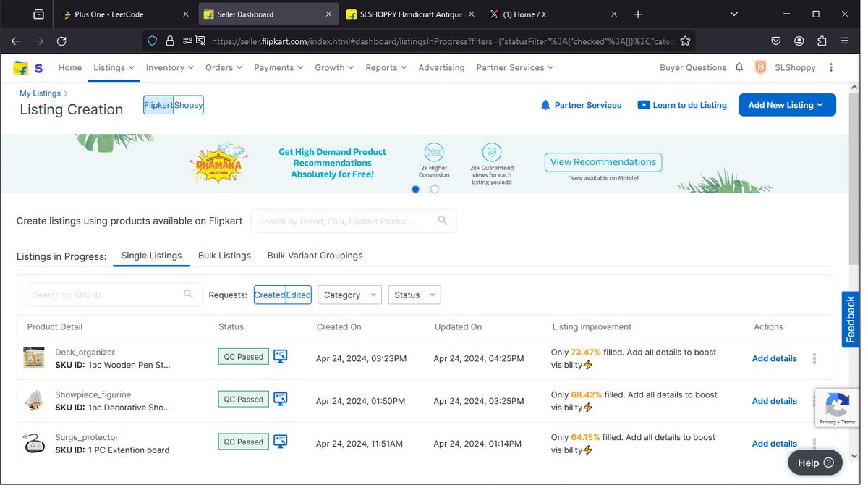
Task: Switch to Bulk Variant Groupings tab
Action: pyautogui.click(x=315, y=256)
